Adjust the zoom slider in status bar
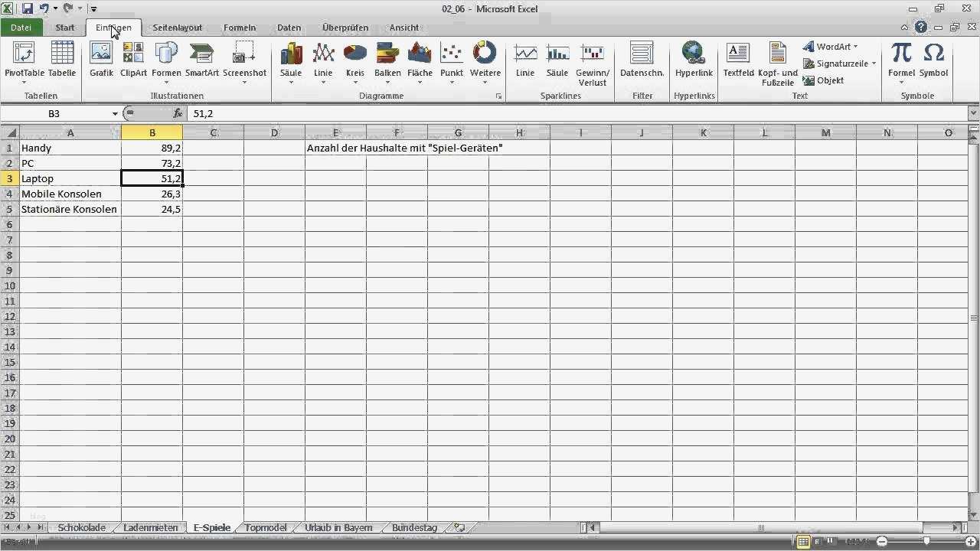Image resolution: width=980 pixels, height=551 pixels. coord(926,541)
